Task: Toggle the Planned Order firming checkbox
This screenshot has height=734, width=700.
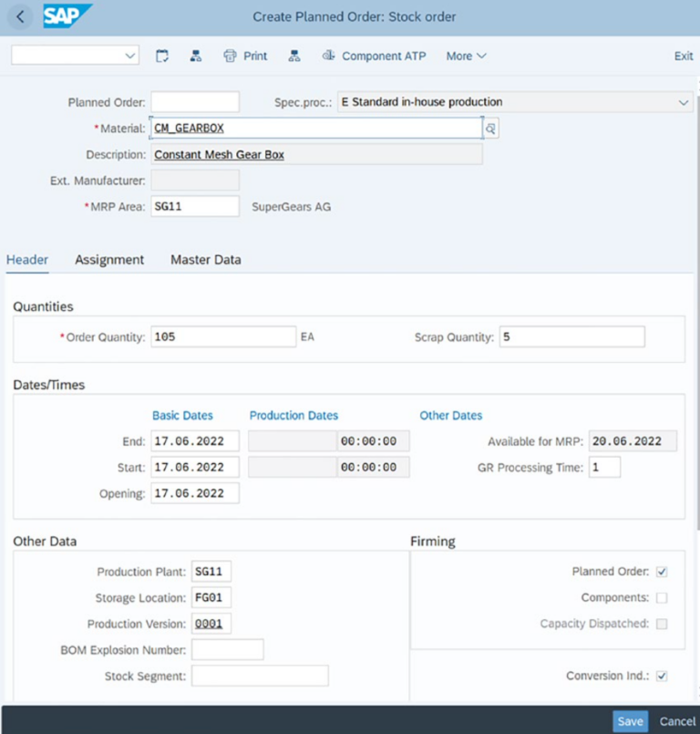Action: 662,572
